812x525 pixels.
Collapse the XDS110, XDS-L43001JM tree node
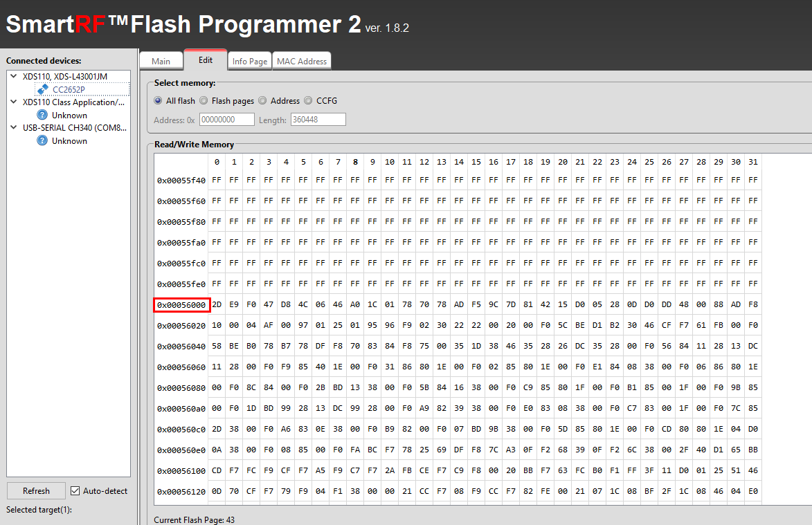[x=14, y=76]
